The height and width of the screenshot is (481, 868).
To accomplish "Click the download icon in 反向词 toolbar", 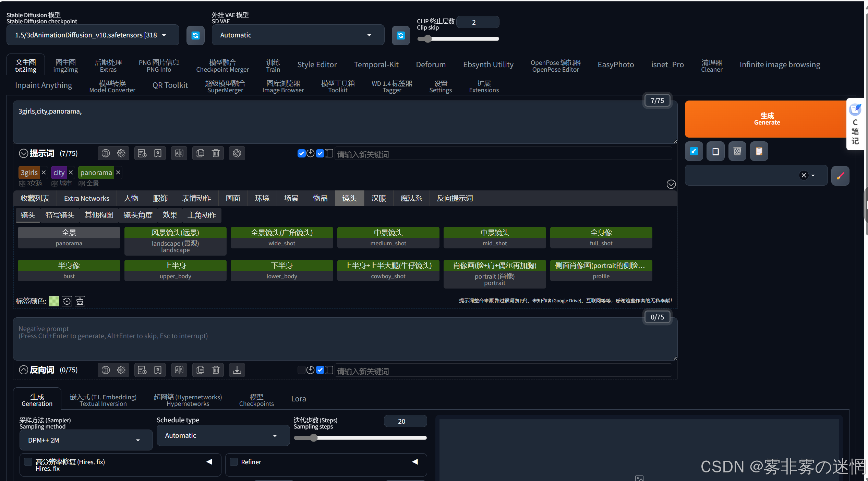I will [237, 370].
